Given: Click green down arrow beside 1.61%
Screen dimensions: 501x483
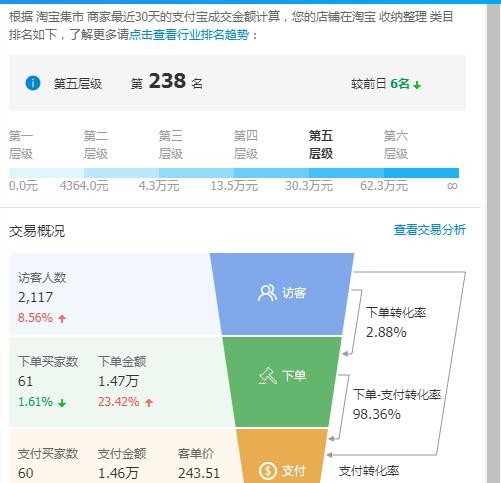Looking at the screenshot, I should (62, 403).
